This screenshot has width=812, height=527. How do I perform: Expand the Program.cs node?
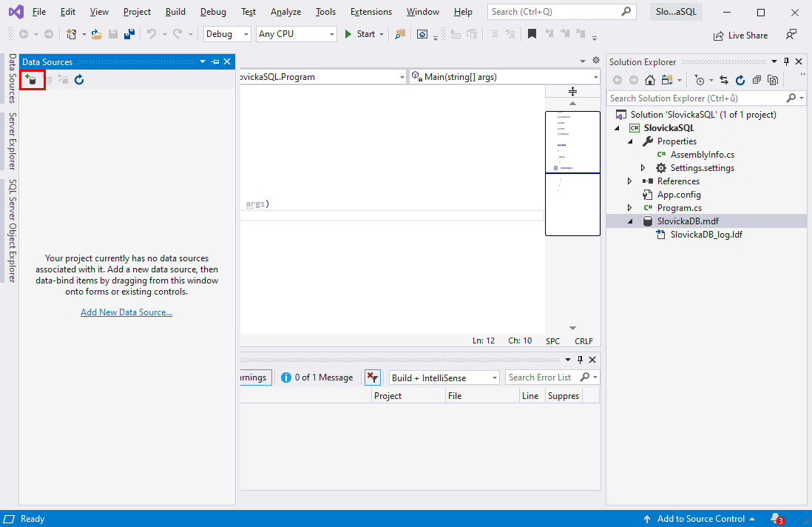click(x=630, y=208)
